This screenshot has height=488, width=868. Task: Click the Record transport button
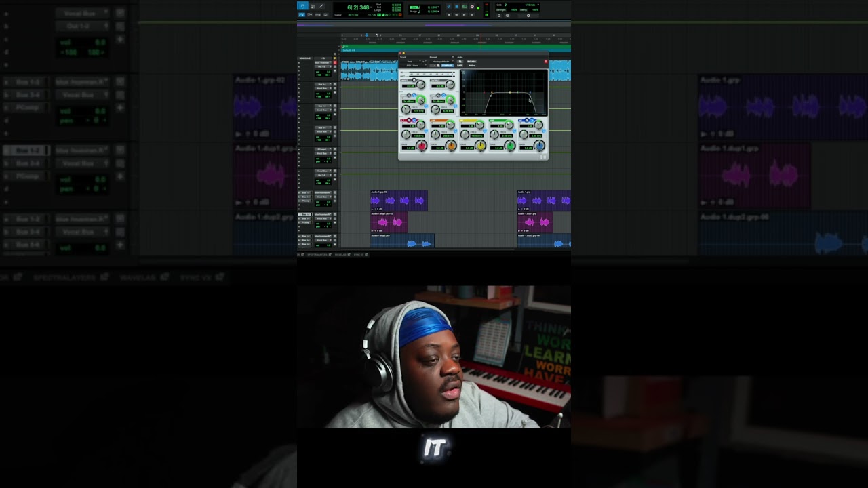tap(472, 7)
